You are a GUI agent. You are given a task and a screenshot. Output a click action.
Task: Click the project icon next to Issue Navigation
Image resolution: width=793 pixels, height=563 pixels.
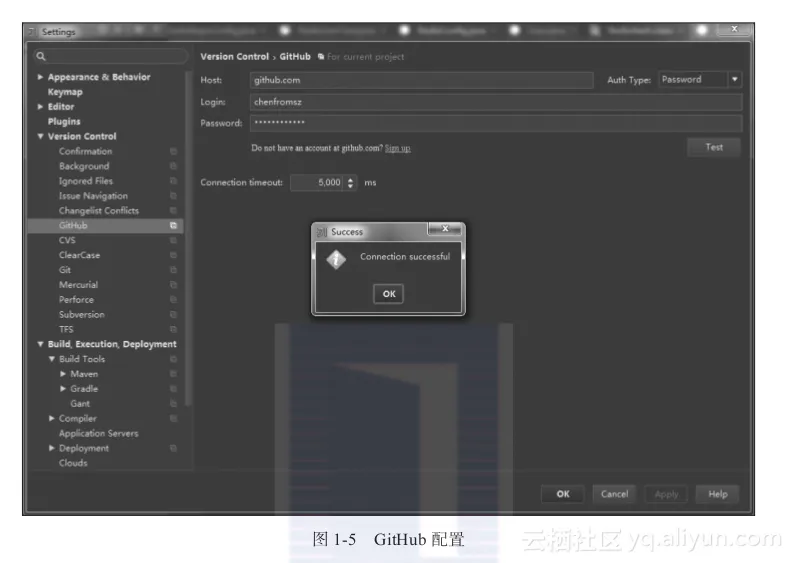point(173,196)
